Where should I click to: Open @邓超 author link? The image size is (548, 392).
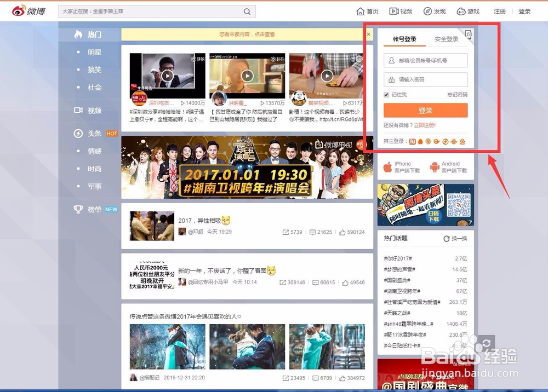[x=196, y=232]
